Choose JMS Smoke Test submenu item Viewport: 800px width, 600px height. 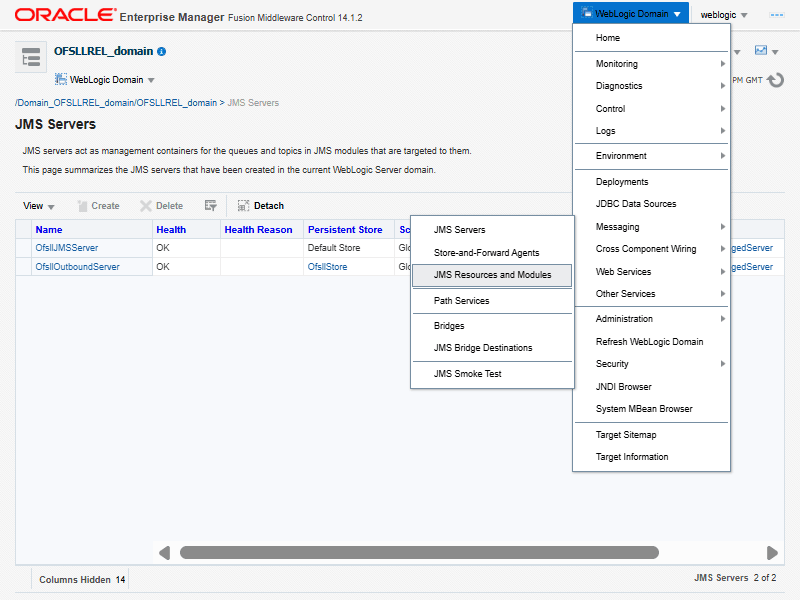pyautogui.click(x=492, y=373)
